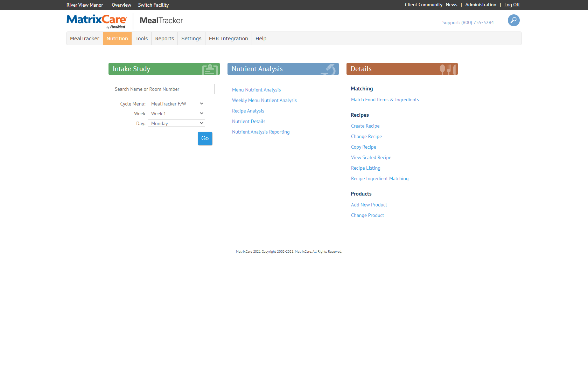
Task: Open the Administration menu
Action: coord(480,5)
